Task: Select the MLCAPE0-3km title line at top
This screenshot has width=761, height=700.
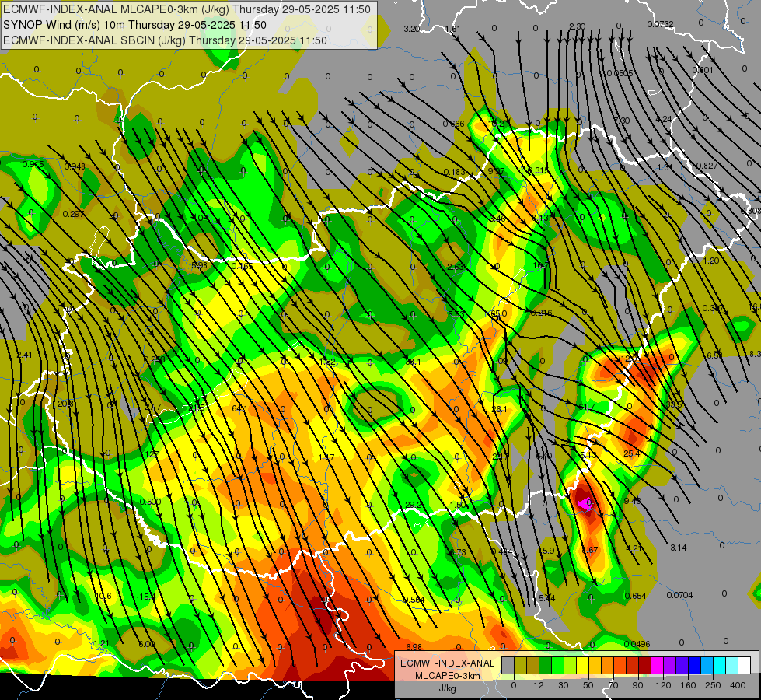Action: [187, 9]
